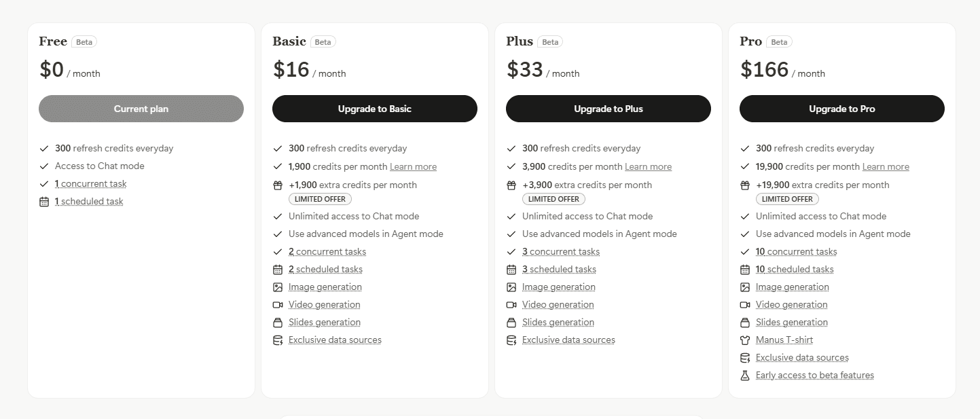This screenshot has height=419, width=980.
Task: Click the calendar icon in Plus plan
Action: click(511, 270)
